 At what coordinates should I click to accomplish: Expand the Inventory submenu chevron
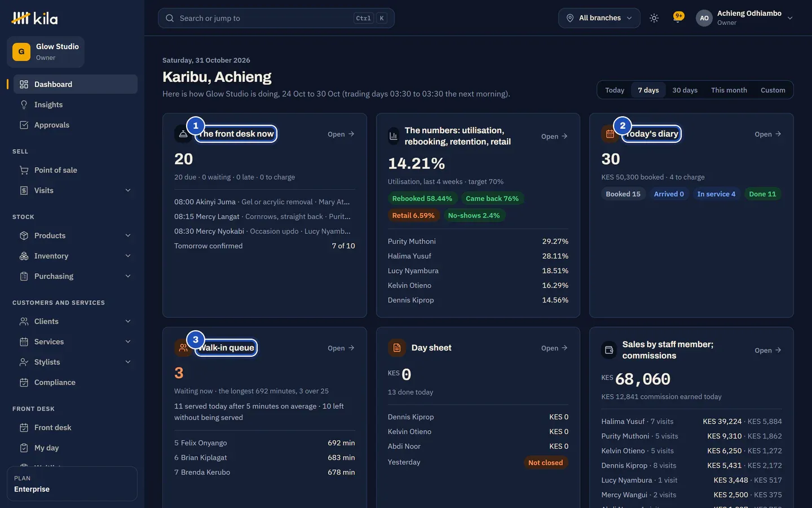[x=128, y=256]
